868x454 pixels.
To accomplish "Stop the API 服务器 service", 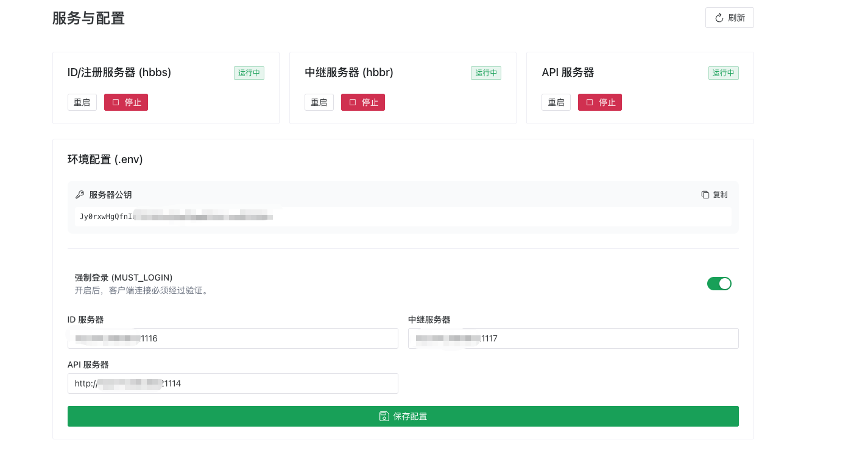I will point(600,102).
